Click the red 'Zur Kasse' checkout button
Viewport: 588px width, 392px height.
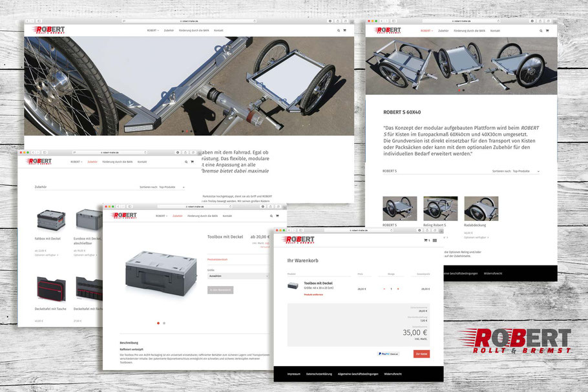(421, 354)
